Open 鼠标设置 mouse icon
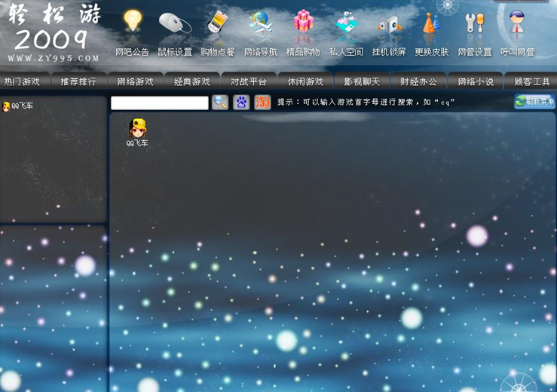557x392 pixels. (x=175, y=23)
